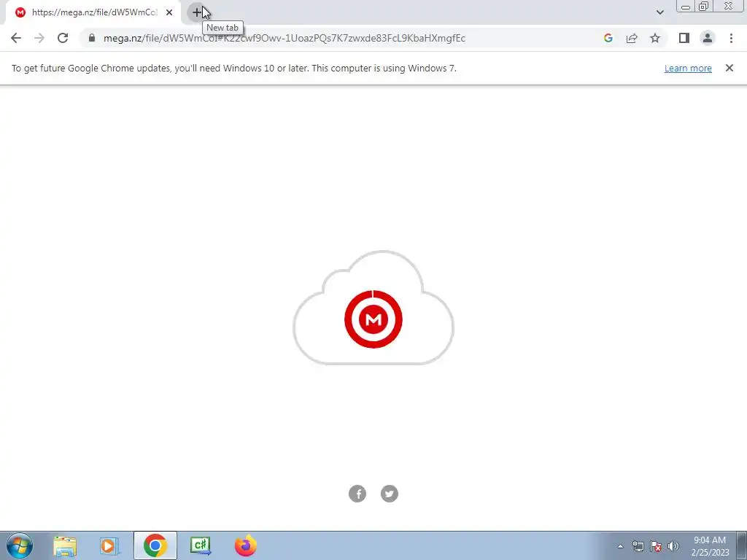Select the mega.nz browser tab

(94, 12)
